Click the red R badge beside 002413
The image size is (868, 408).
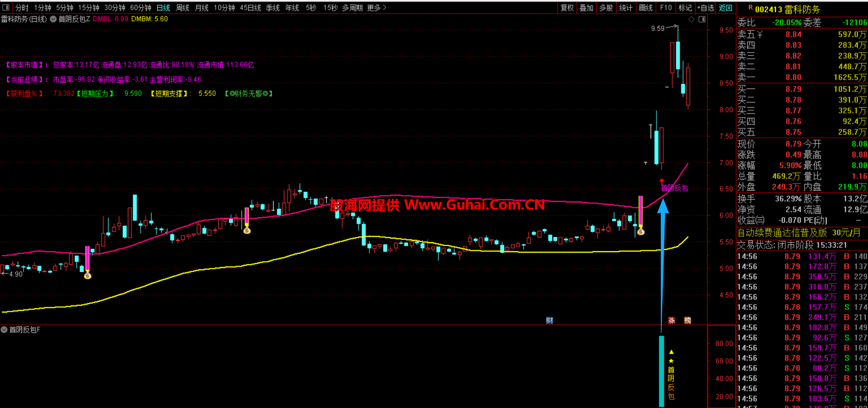click(750, 8)
